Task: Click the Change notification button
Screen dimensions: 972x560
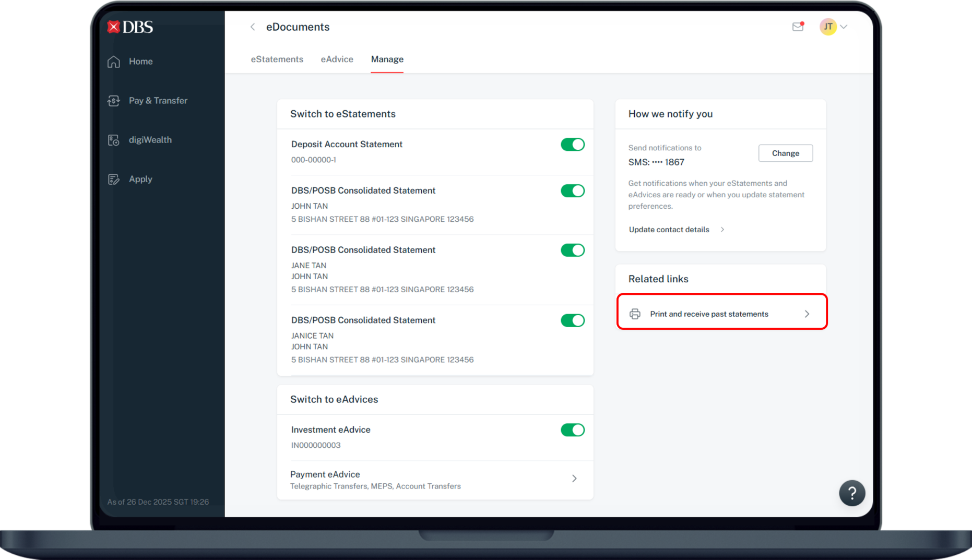Action: [x=785, y=153]
